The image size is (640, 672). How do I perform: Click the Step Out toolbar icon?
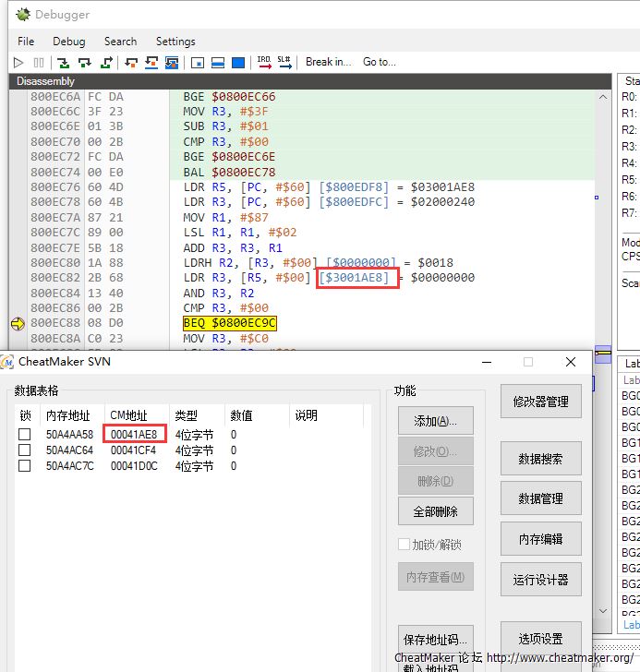click(x=106, y=63)
